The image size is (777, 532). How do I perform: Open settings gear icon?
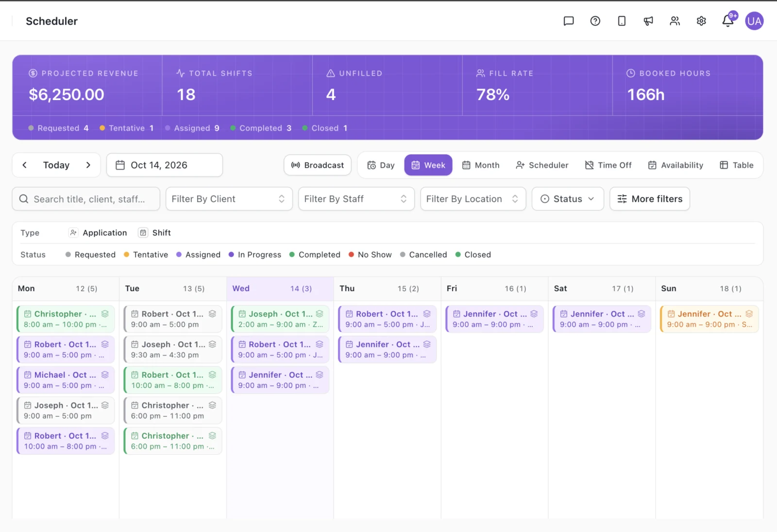(701, 21)
